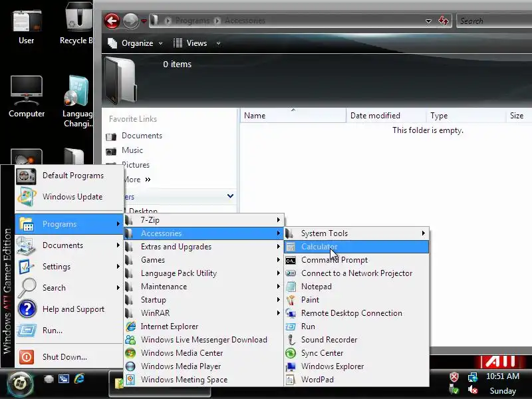Image resolution: width=532 pixels, height=399 pixels.
Task: Click the Windows Update icon
Action: 26,196
